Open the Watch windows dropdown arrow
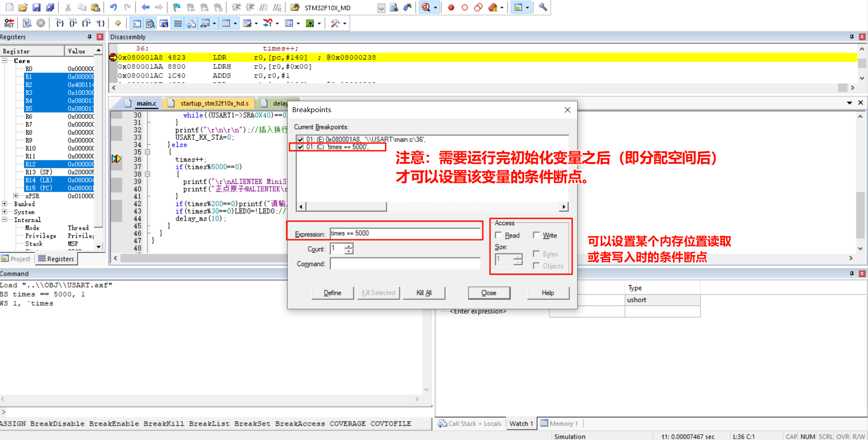This screenshot has height=440, width=868. click(x=214, y=23)
